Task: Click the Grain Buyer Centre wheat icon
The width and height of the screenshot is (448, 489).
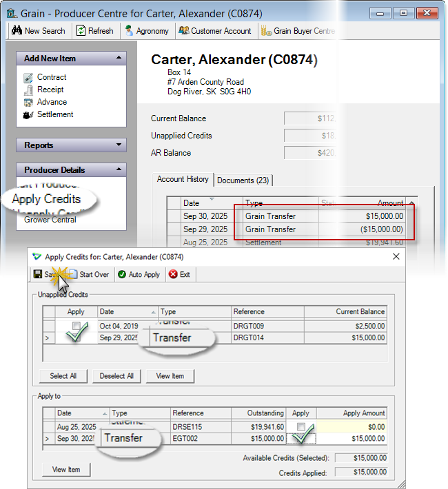Action: tap(266, 30)
